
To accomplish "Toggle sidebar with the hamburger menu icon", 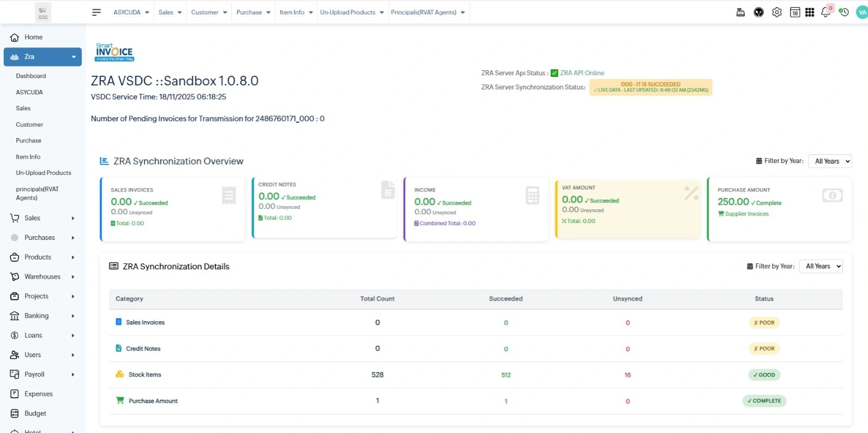I will click(96, 12).
